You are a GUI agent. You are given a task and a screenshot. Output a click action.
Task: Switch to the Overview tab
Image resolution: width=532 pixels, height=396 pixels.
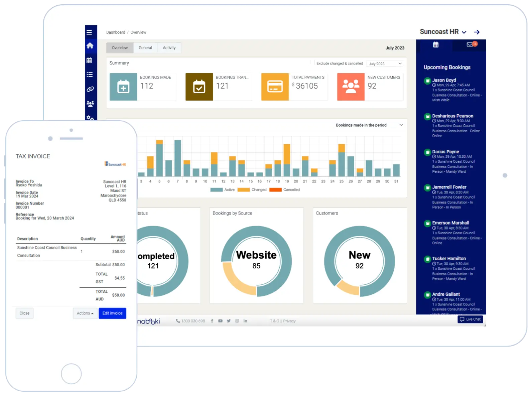[x=120, y=48]
